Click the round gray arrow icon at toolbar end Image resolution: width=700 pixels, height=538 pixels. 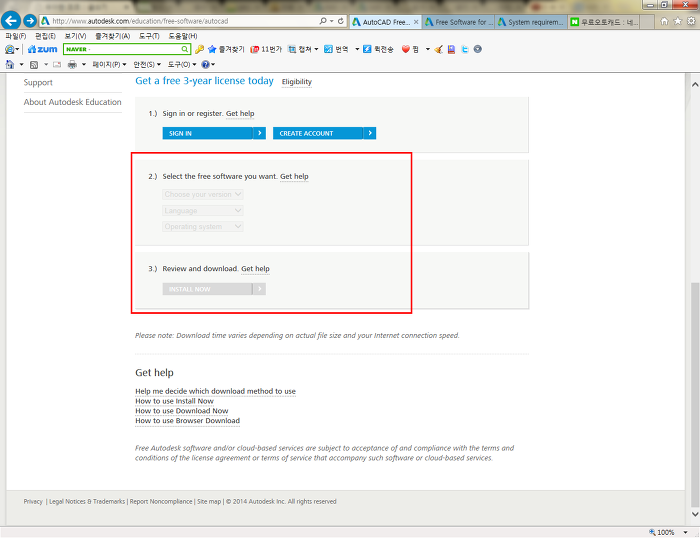click(478, 49)
